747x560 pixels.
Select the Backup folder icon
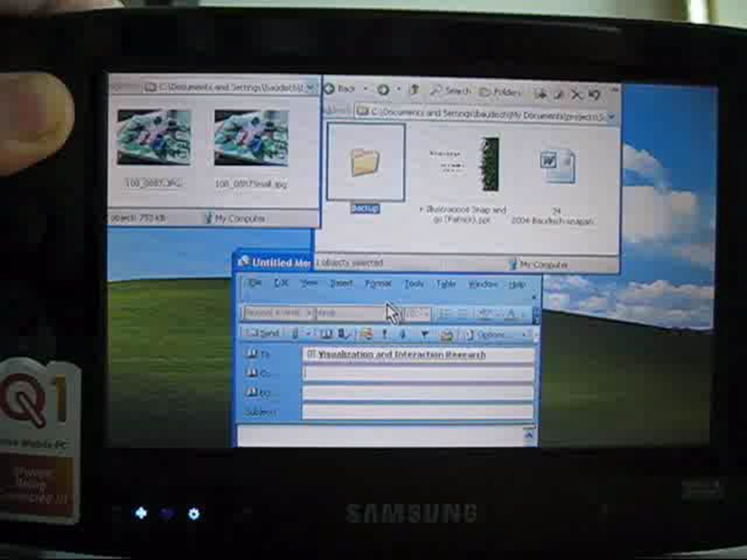coord(366,162)
